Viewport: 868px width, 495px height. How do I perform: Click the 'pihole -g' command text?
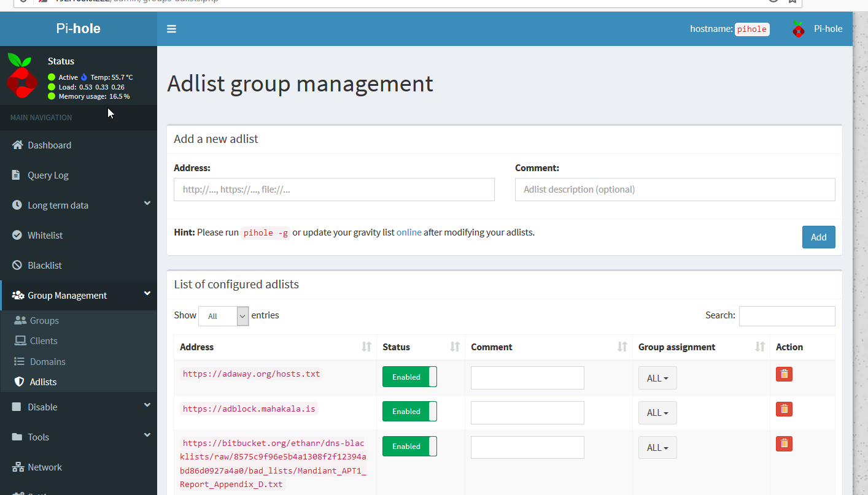coord(266,233)
